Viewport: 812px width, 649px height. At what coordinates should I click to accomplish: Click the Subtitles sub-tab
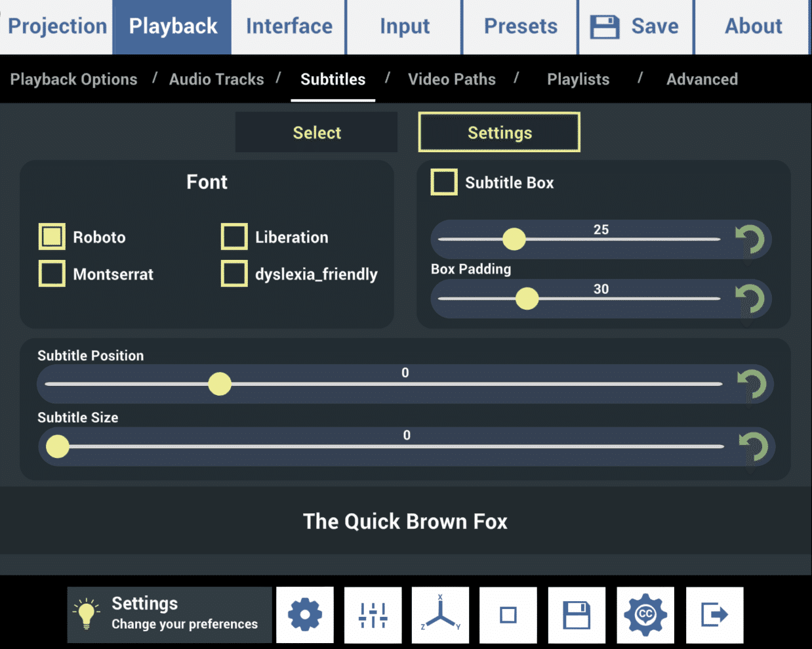(x=333, y=79)
